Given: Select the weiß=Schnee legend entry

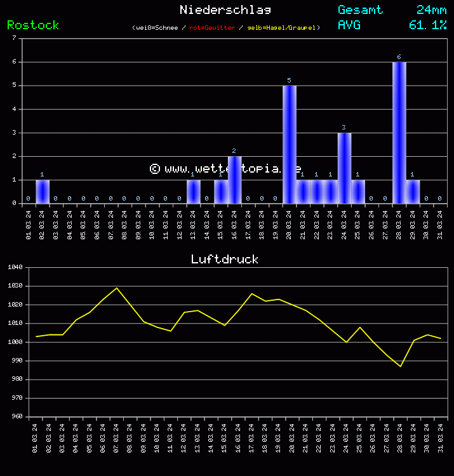Looking at the screenshot, I should [158, 28].
